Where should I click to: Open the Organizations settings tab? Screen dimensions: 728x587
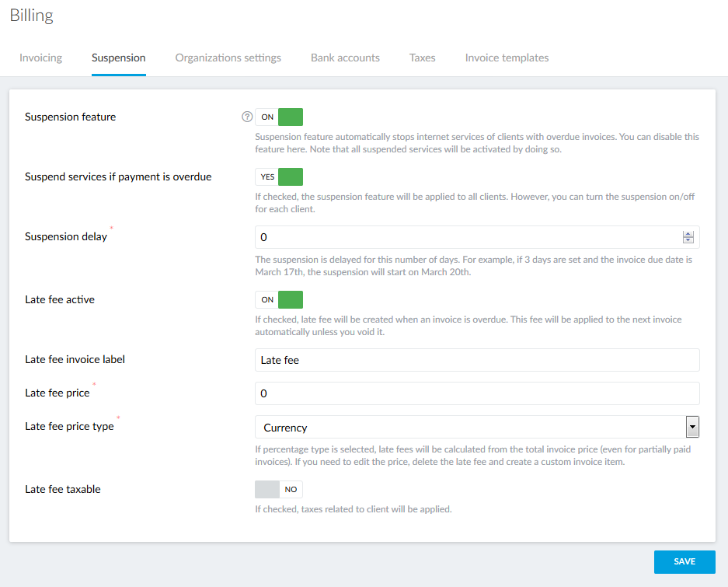[228, 58]
